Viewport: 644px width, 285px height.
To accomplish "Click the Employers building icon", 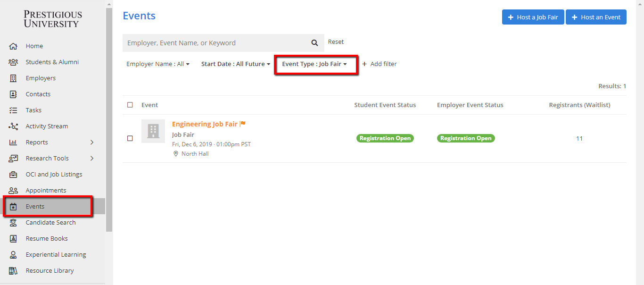I will 13,78.
